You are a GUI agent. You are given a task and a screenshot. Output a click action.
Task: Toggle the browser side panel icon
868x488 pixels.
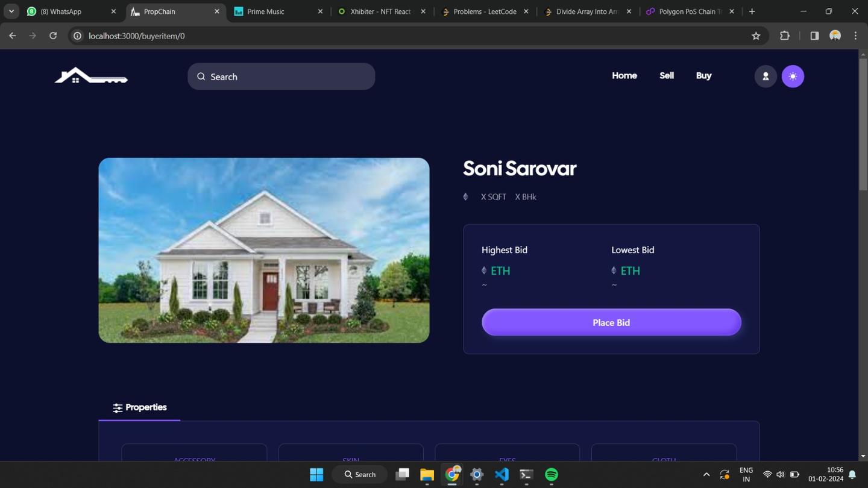814,36
